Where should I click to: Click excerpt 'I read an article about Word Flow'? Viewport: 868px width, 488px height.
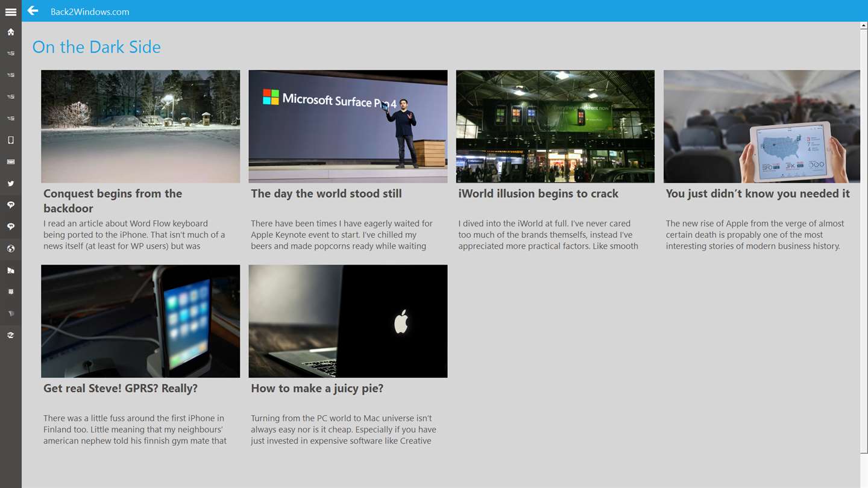coord(134,235)
